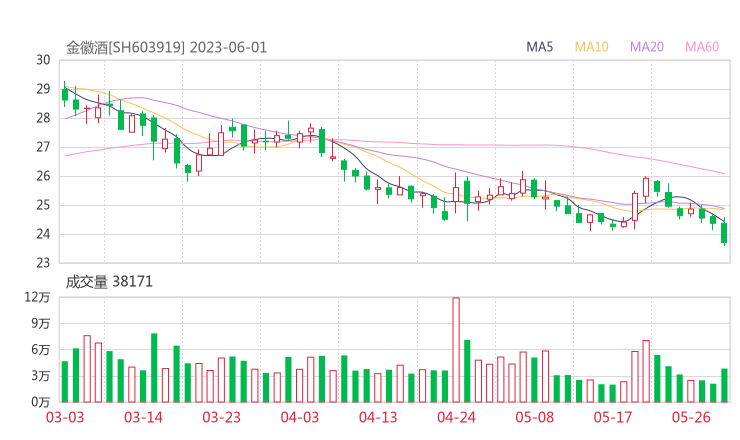Image resolution: width=740 pixels, height=440 pixels.
Task: Click the MA20 legend label
Action: tap(647, 47)
